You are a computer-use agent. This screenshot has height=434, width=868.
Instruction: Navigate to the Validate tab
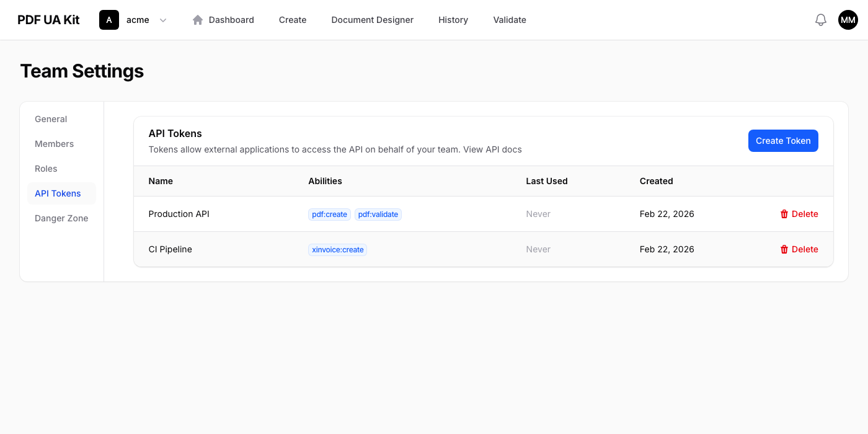click(x=509, y=19)
